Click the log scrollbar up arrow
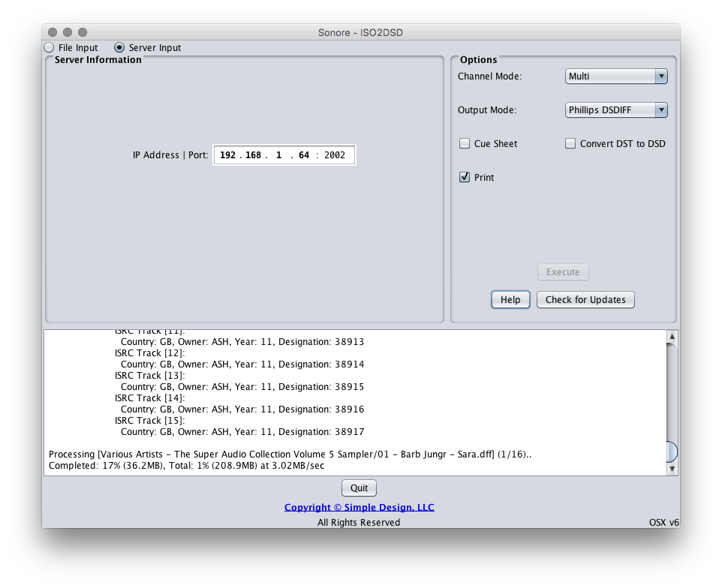 672,336
